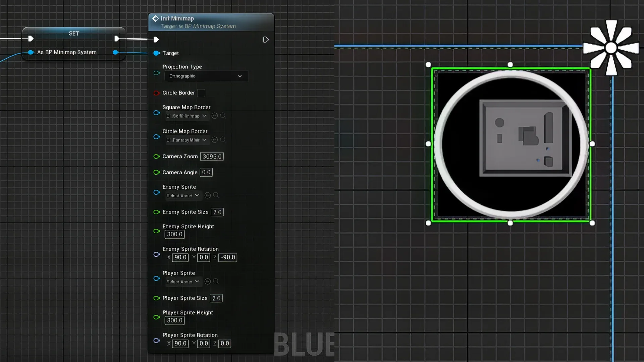Click the Circle Border red boolean pin
The width and height of the screenshot is (644, 362).
pyautogui.click(x=156, y=93)
